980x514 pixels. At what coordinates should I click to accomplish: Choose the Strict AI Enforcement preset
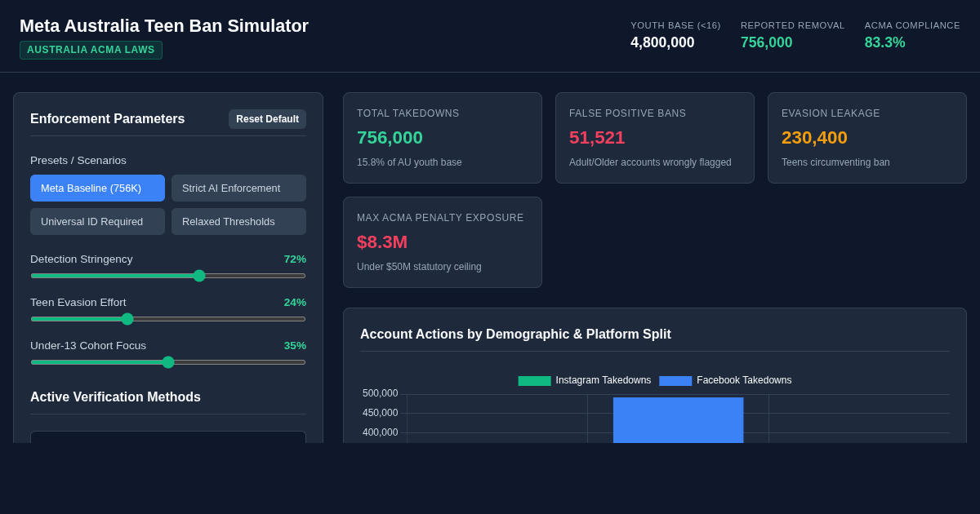coord(238,188)
